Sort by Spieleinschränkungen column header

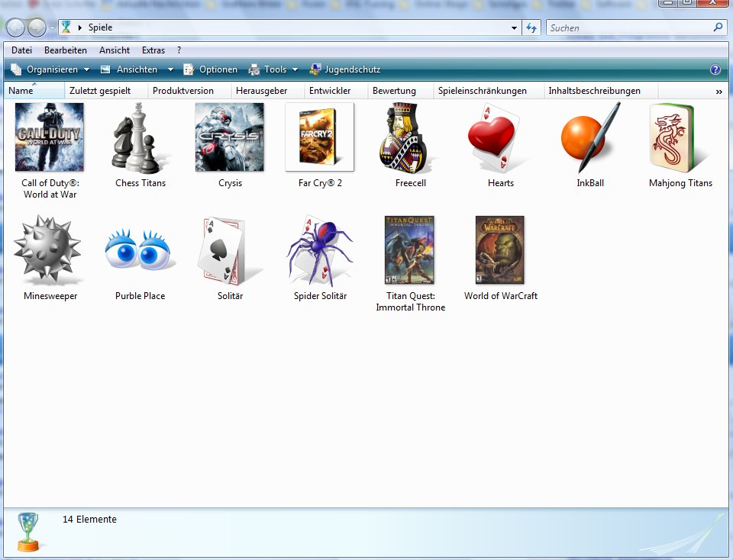(x=488, y=91)
